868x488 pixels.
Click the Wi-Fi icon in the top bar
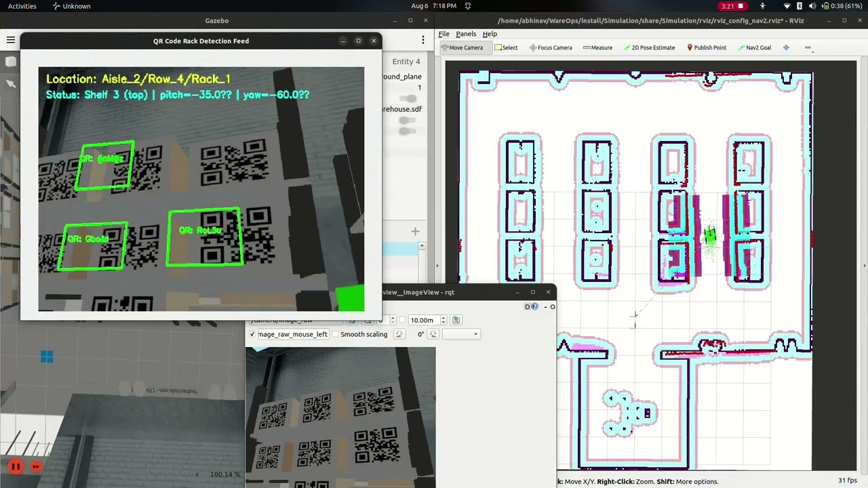(787, 6)
